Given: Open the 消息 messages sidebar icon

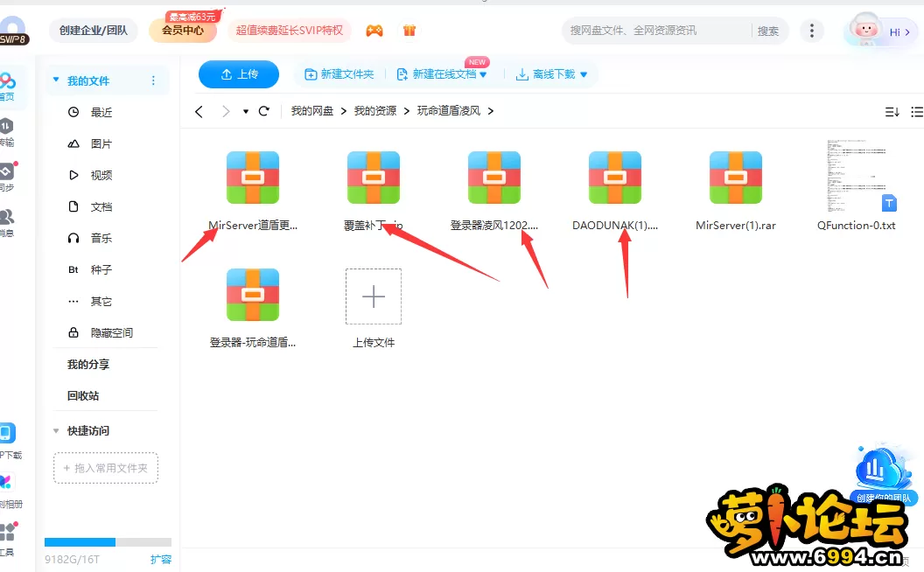Looking at the screenshot, I should click(x=7, y=223).
